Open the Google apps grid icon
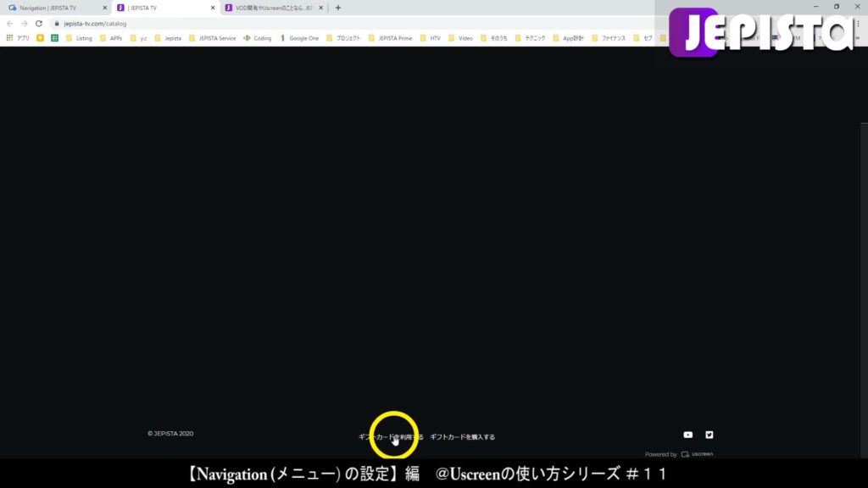868x488 pixels. 9,38
